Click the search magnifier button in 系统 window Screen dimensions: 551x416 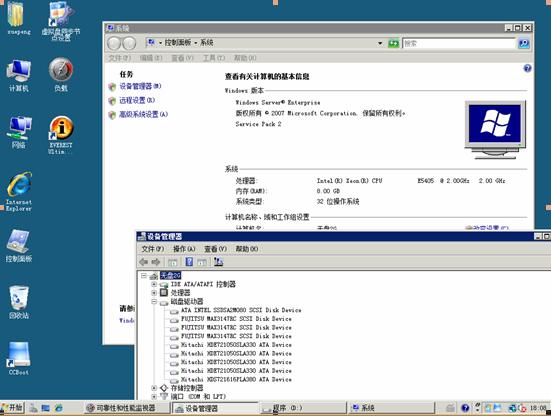pos(524,43)
